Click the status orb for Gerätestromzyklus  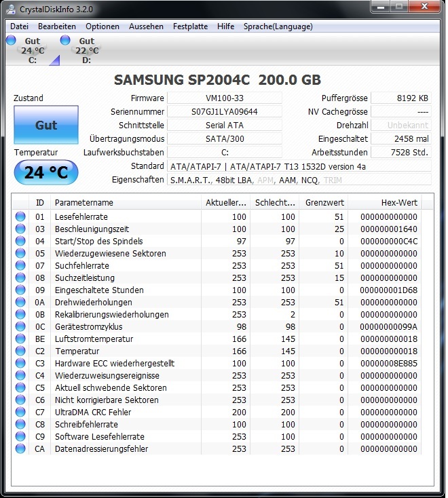click(x=20, y=326)
